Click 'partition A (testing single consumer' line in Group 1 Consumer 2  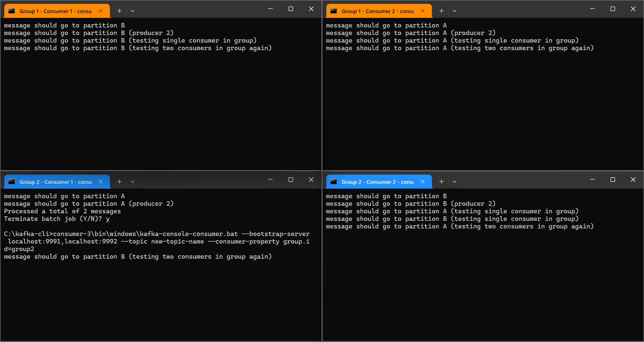tap(452, 41)
